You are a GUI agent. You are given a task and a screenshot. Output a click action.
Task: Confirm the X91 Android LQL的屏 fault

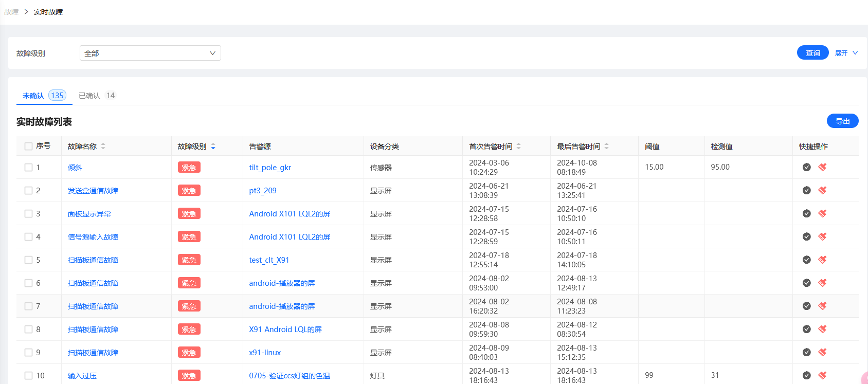coord(806,329)
